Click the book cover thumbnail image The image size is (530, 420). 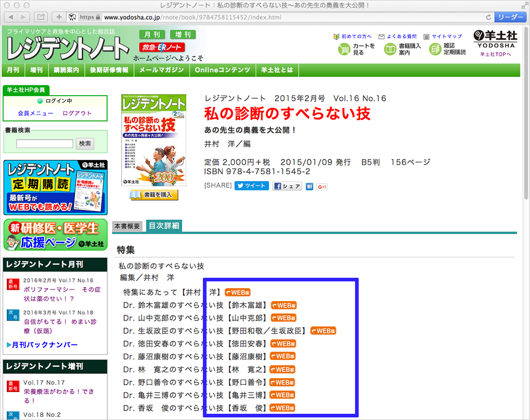(x=154, y=140)
